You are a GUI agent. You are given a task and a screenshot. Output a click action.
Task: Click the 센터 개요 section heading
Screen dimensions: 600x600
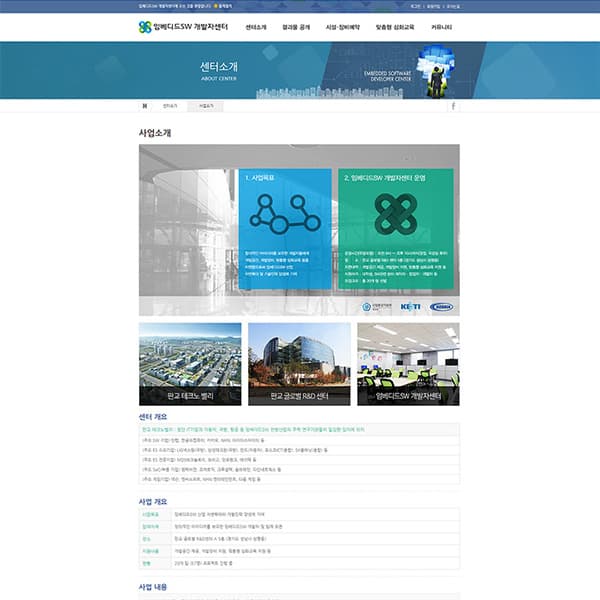(x=153, y=416)
